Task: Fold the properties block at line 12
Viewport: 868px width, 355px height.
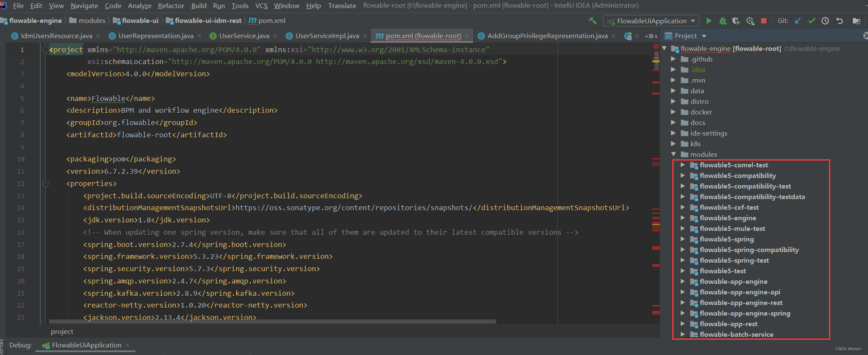Action: point(45,183)
